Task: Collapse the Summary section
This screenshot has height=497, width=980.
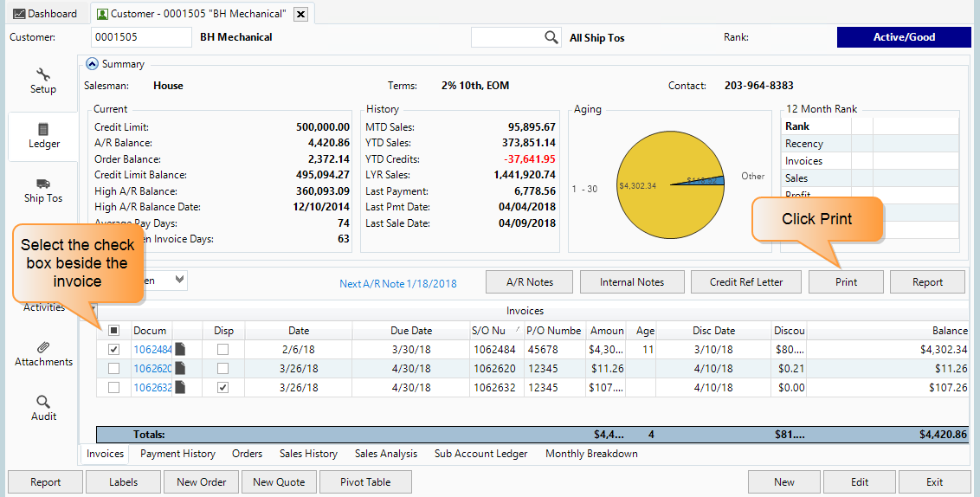Action: 92,64
